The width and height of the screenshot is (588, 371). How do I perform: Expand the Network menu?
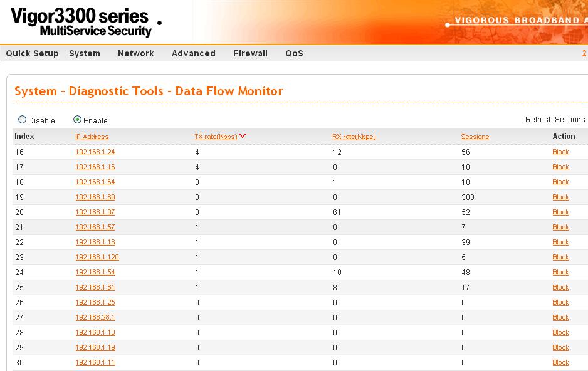[x=135, y=53]
